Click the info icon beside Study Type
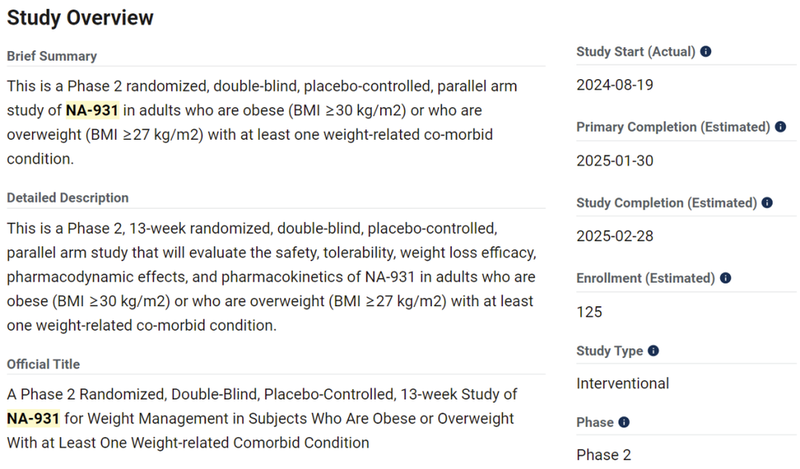The height and width of the screenshot is (469, 800). tap(653, 351)
